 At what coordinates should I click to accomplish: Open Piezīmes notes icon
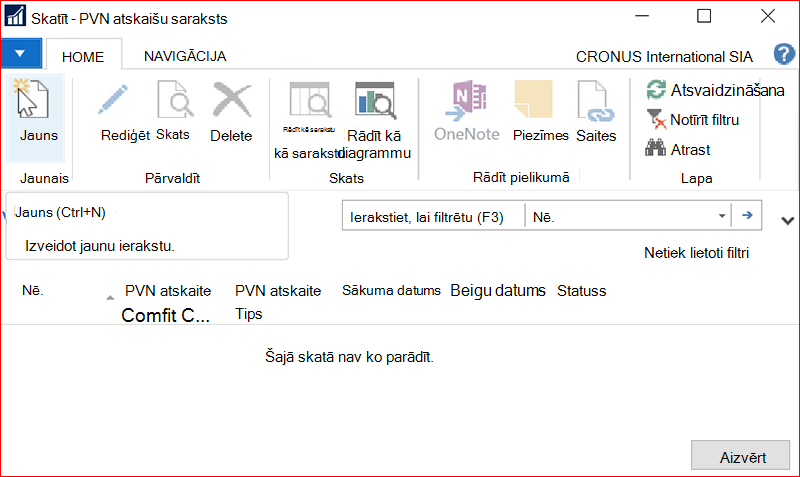533,98
